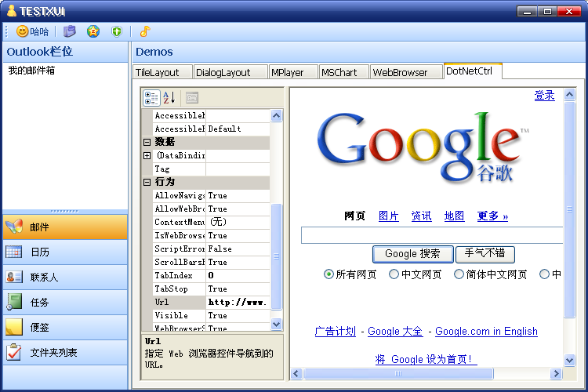588x392 pixels.
Task: Open Google.com in English link
Action: [x=486, y=331]
